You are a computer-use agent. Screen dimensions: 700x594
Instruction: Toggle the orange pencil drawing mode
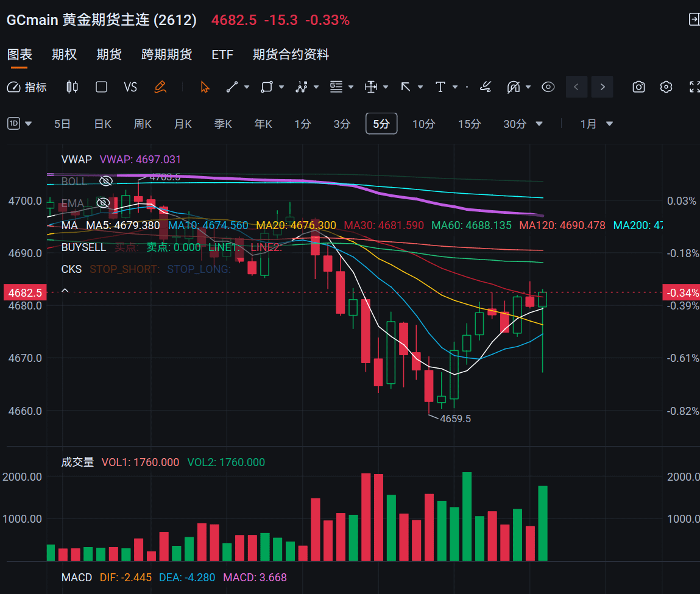coord(160,87)
